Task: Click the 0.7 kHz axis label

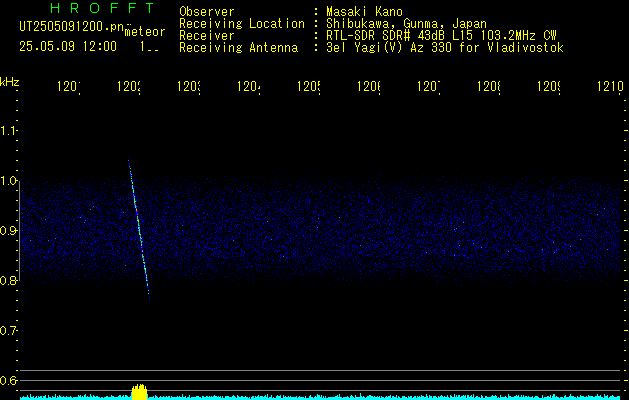Action: 8,331
